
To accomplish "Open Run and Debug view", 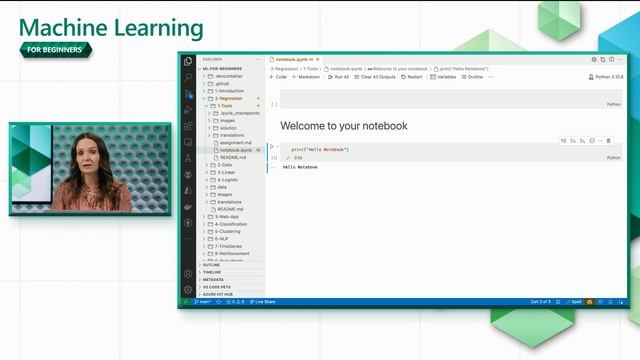I will [x=188, y=110].
